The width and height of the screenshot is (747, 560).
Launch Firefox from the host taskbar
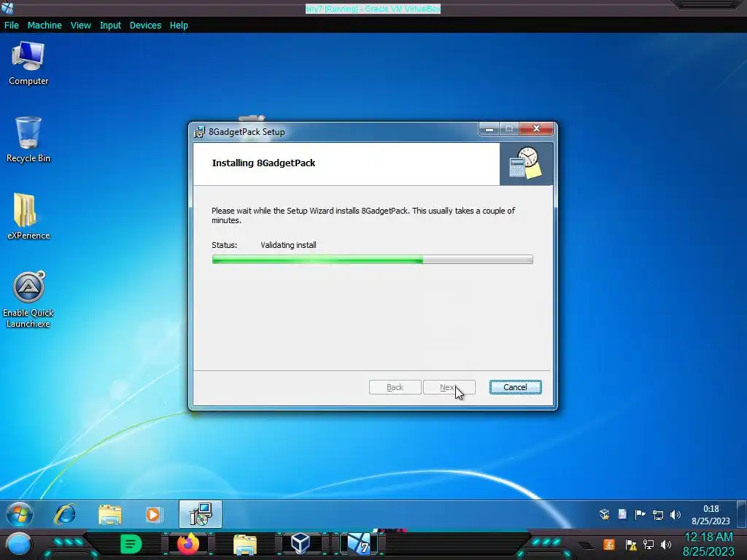(x=187, y=544)
